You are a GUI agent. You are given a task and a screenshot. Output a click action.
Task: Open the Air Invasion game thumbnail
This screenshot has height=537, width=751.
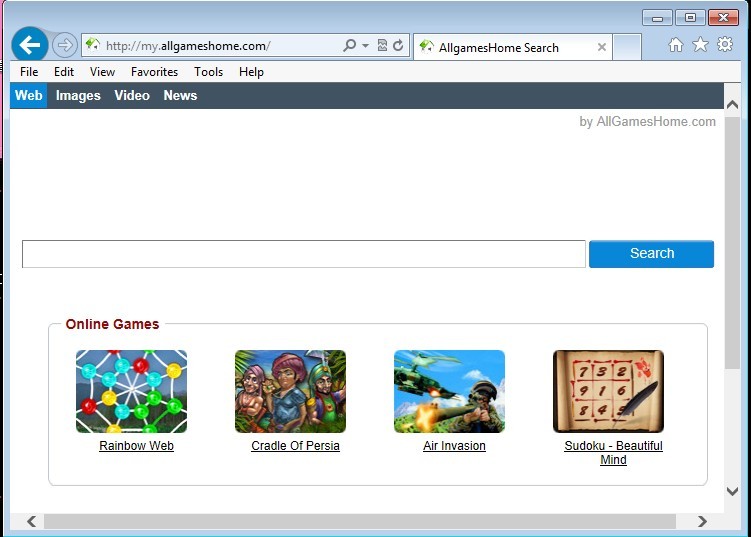[x=449, y=391]
